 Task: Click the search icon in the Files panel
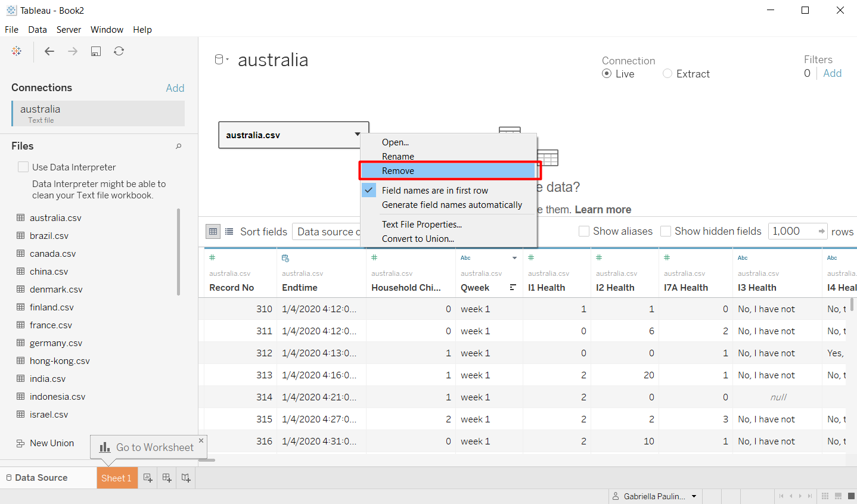click(178, 146)
